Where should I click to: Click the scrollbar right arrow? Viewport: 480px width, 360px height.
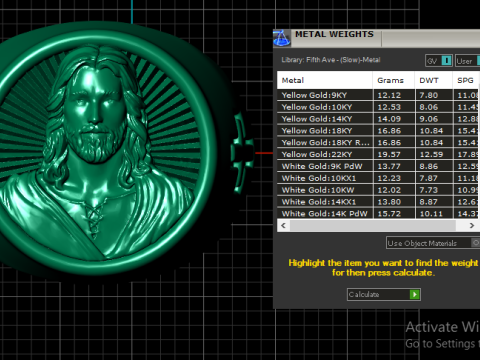(472, 225)
